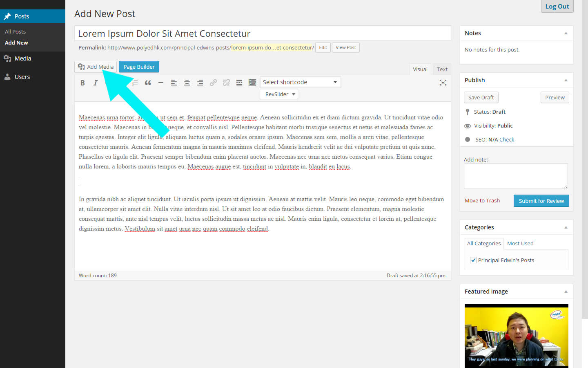588x368 pixels.
Task: Uncheck the Principal Edwin's Posts category
Action: click(x=473, y=260)
